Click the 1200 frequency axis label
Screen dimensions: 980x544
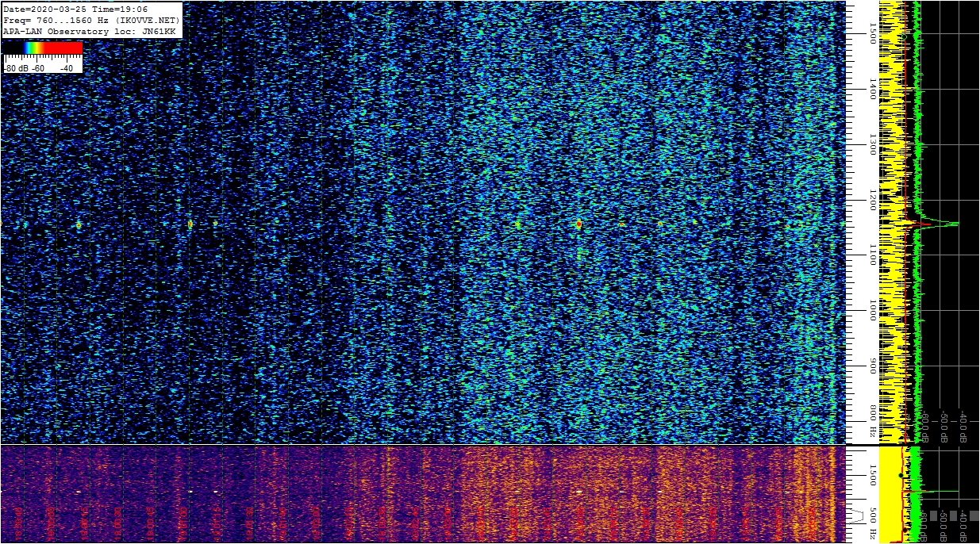coord(873,201)
